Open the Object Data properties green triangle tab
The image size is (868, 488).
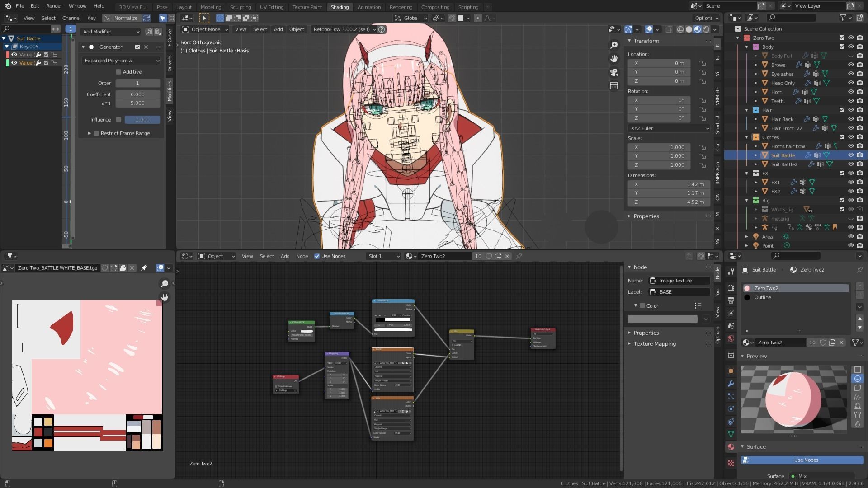731,434
